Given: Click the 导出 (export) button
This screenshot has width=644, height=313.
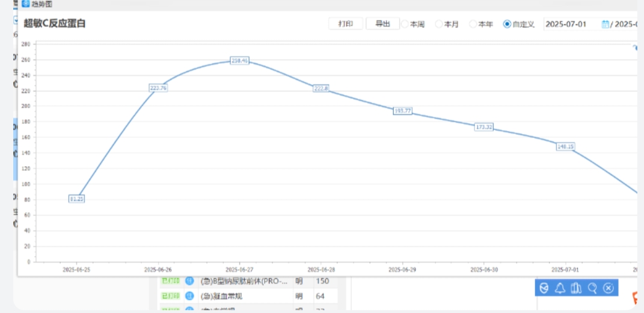Looking at the screenshot, I should click(382, 24).
